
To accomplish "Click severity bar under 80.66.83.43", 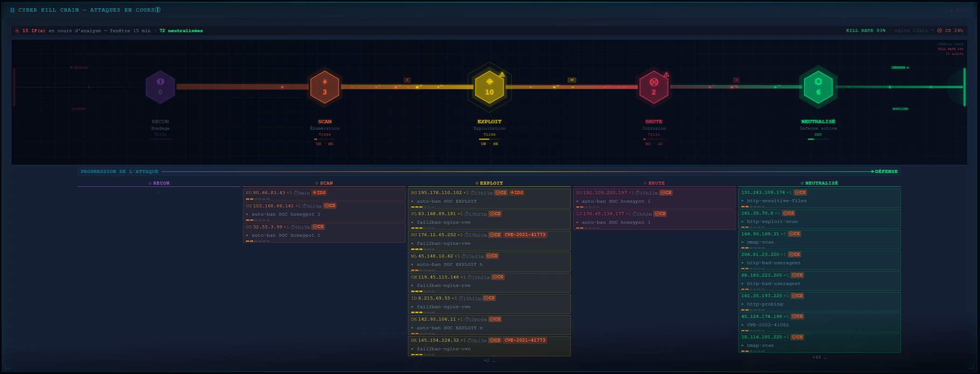I will pyautogui.click(x=258, y=199).
